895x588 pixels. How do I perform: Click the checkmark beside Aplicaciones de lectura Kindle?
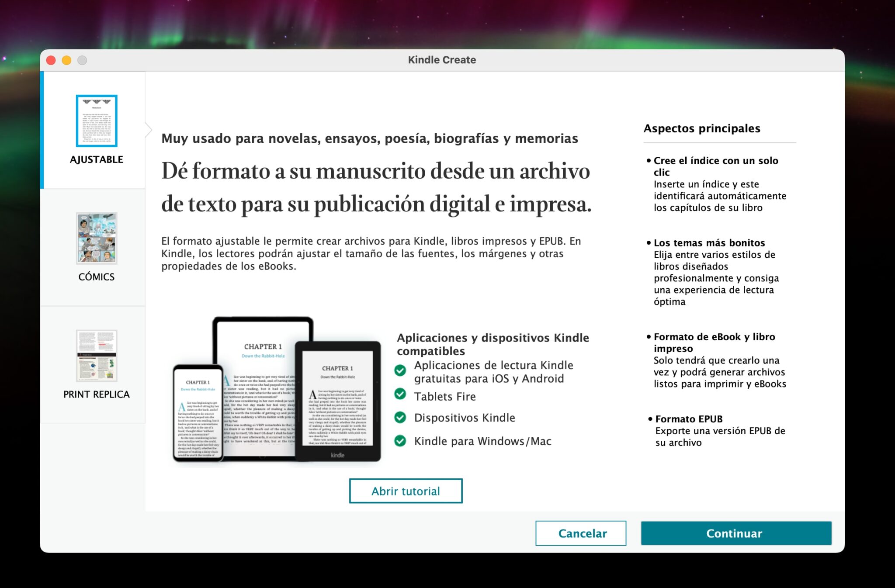[x=401, y=371]
